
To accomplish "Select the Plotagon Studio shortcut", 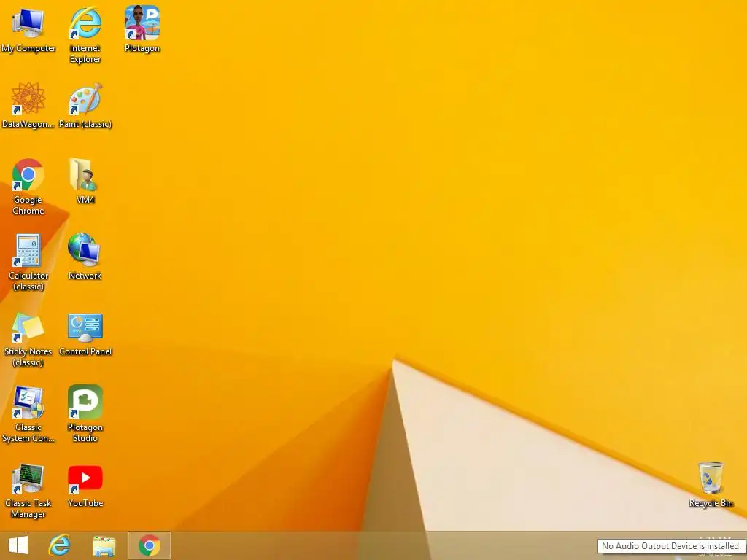I will tap(85, 414).
